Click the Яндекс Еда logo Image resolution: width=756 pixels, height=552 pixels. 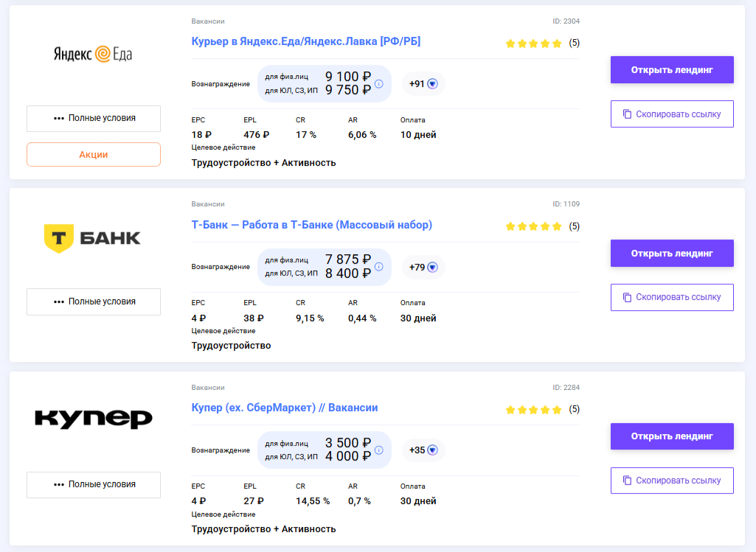[93, 54]
